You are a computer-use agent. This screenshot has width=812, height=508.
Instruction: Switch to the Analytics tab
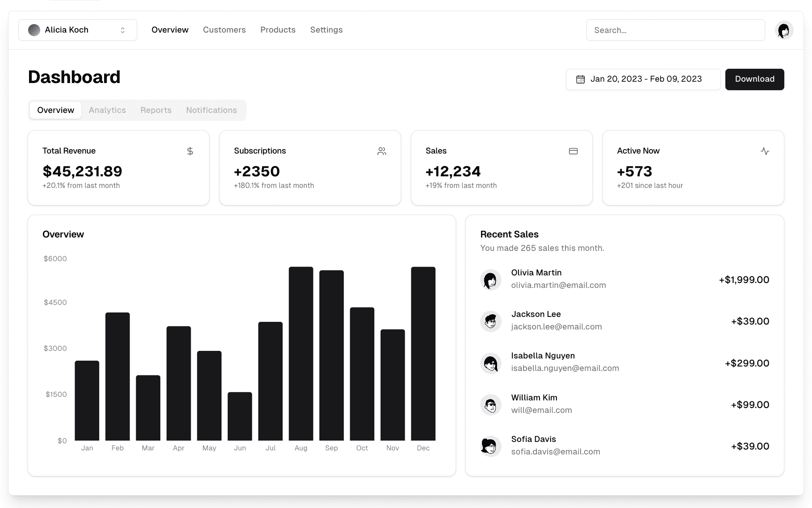[x=107, y=110]
